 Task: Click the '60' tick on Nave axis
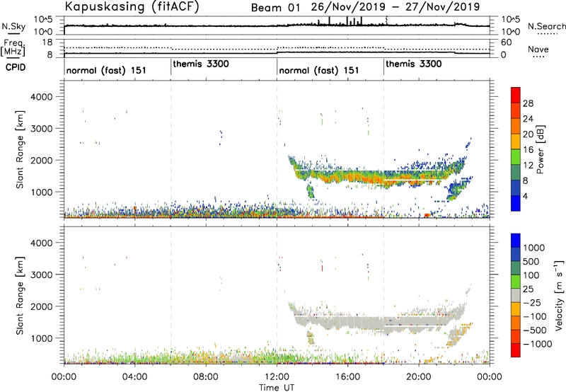(x=507, y=42)
